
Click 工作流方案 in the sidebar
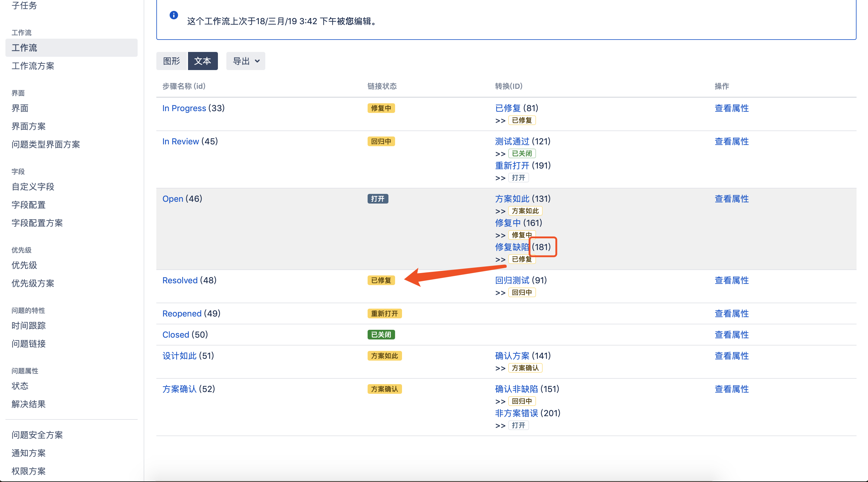pyautogui.click(x=33, y=65)
